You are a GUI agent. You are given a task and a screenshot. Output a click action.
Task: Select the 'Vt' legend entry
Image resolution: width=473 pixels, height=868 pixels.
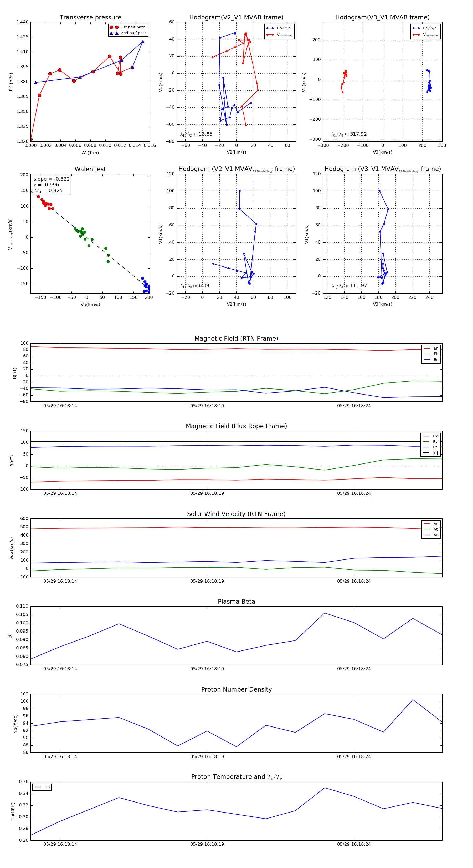coord(431,529)
